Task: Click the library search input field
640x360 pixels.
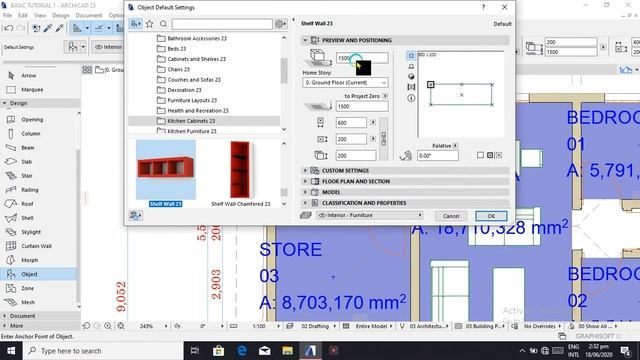Action: pyautogui.click(x=222, y=24)
